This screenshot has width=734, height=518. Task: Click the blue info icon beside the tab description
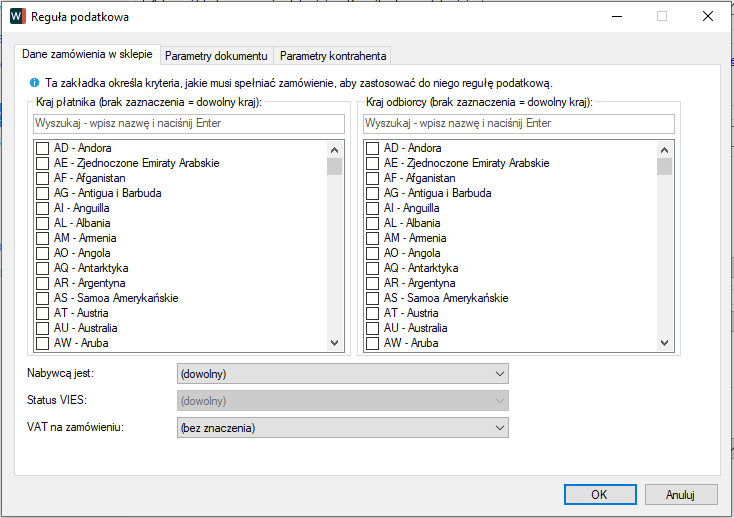pos(34,83)
